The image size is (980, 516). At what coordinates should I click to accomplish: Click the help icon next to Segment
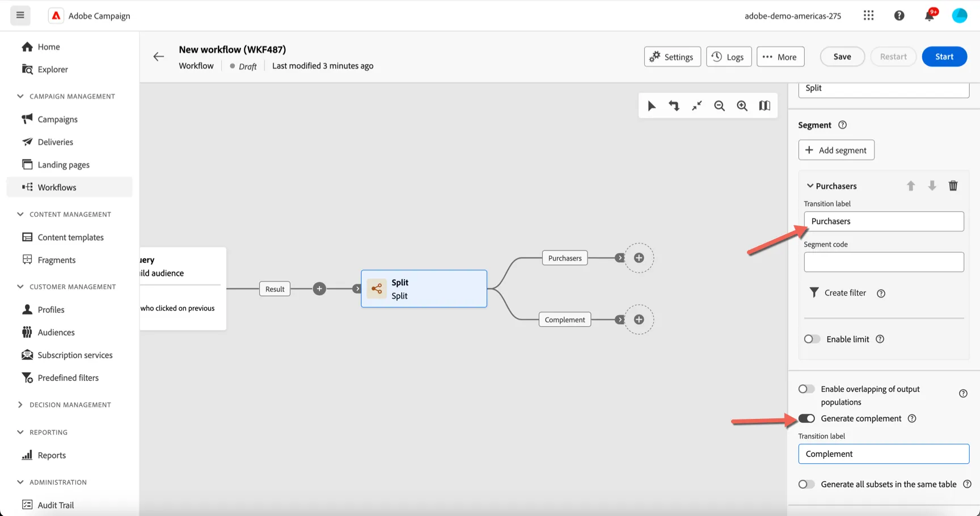point(842,125)
